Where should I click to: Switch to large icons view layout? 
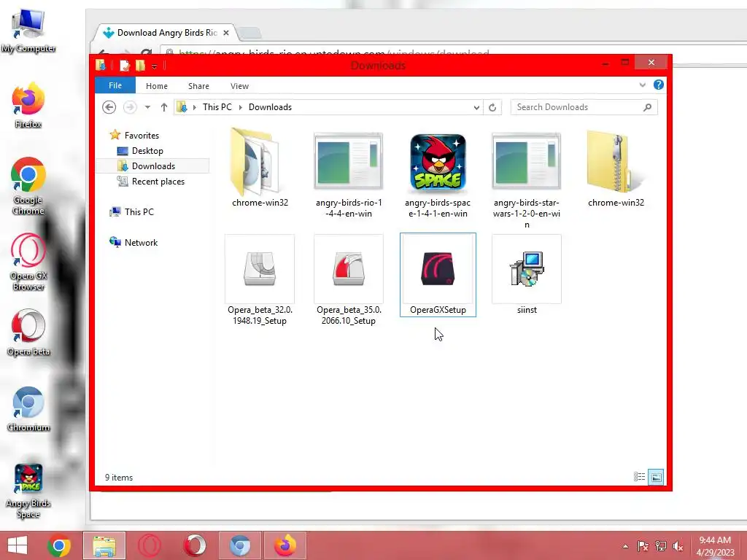[656, 477]
